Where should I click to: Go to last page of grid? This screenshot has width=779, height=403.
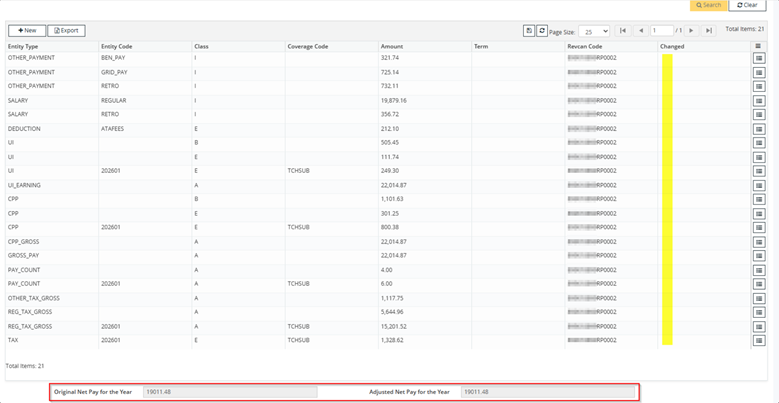pos(709,31)
